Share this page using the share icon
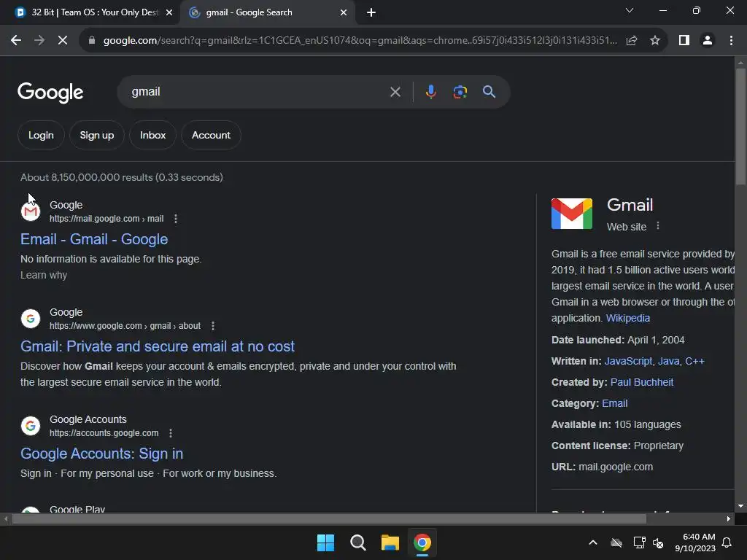This screenshot has width=747, height=560. [x=632, y=41]
